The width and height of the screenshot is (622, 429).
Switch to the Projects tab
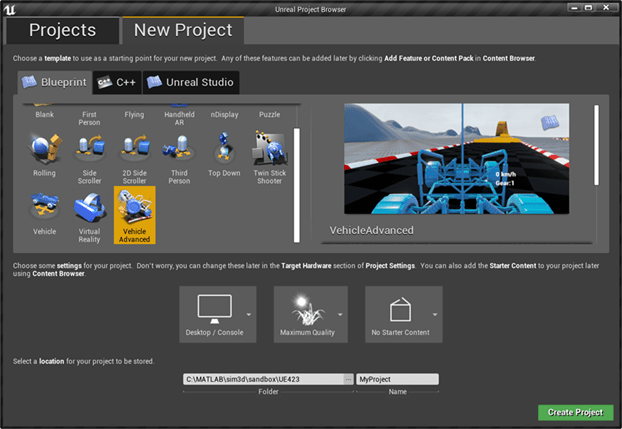click(x=62, y=30)
